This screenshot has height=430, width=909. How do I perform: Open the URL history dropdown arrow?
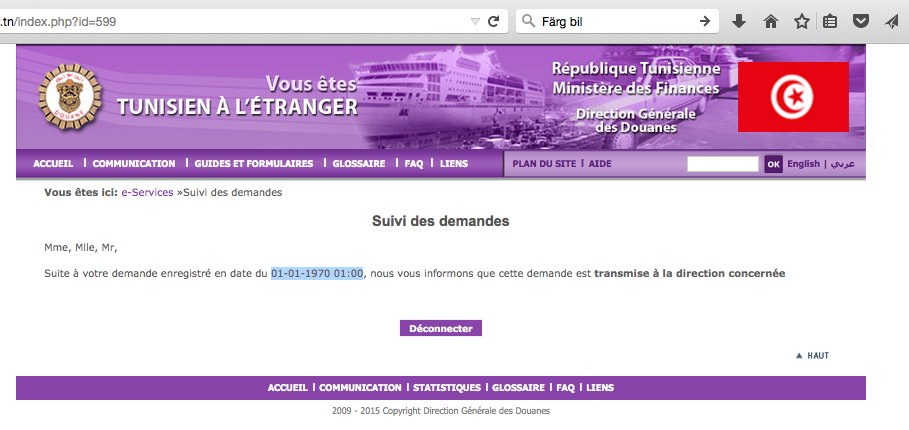tap(475, 22)
